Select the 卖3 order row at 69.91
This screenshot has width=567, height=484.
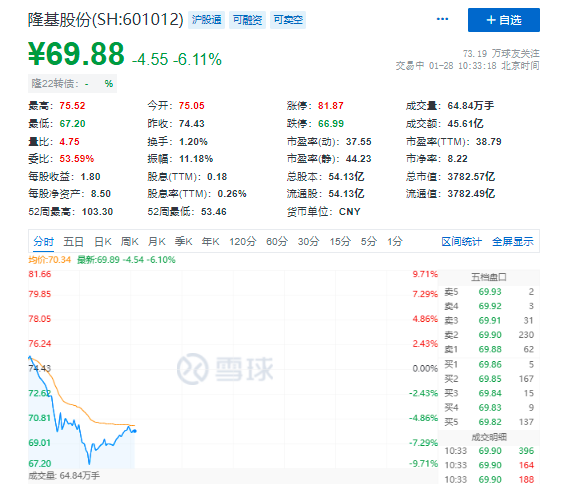(x=489, y=320)
